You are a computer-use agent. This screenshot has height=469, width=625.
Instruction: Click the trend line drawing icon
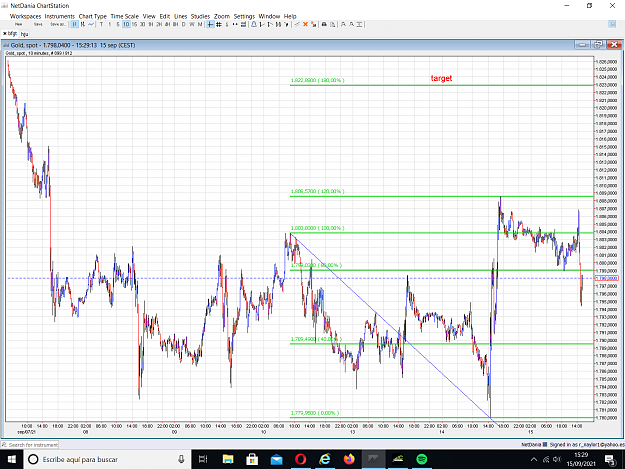[x=297, y=24]
